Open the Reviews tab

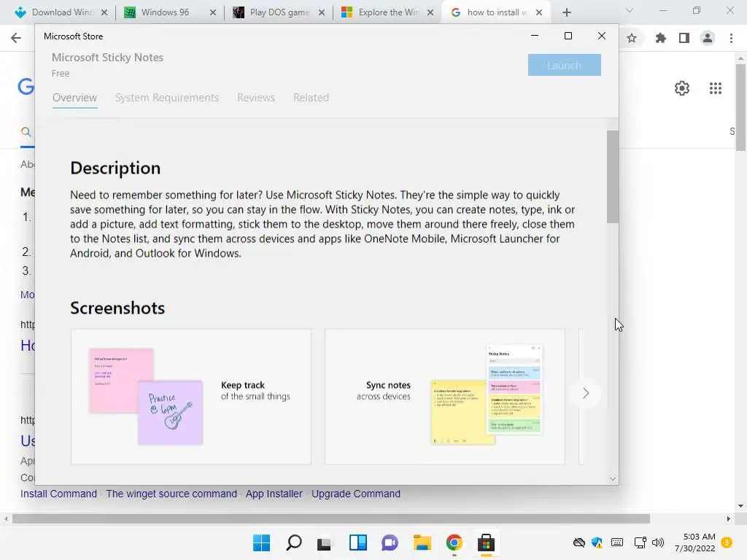pos(256,98)
